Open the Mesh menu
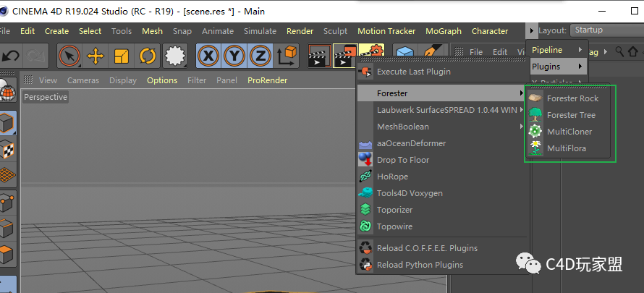The image size is (644, 293). tap(153, 31)
